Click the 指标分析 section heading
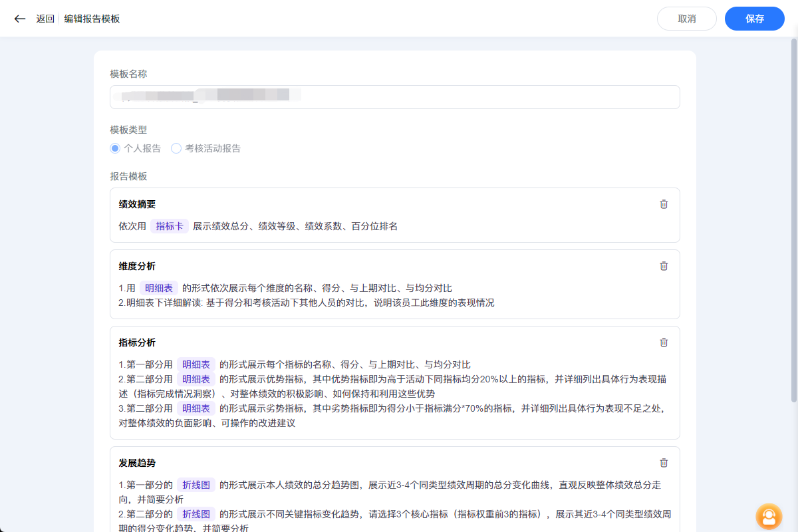The height and width of the screenshot is (532, 798). [x=137, y=342]
